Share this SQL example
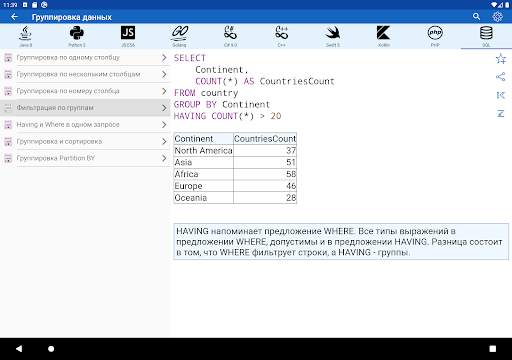 [501, 77]
